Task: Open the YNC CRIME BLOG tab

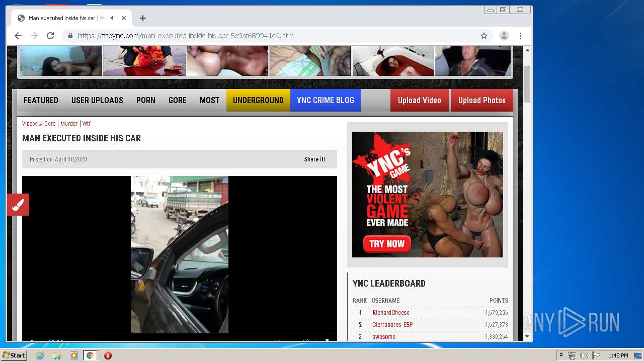Action: [x=326, y=100]
